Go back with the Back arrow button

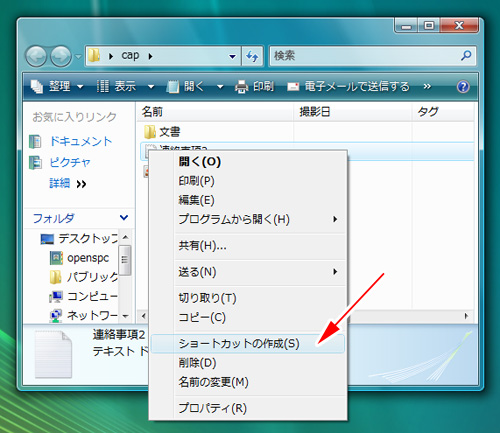click(x=36, y=56)
